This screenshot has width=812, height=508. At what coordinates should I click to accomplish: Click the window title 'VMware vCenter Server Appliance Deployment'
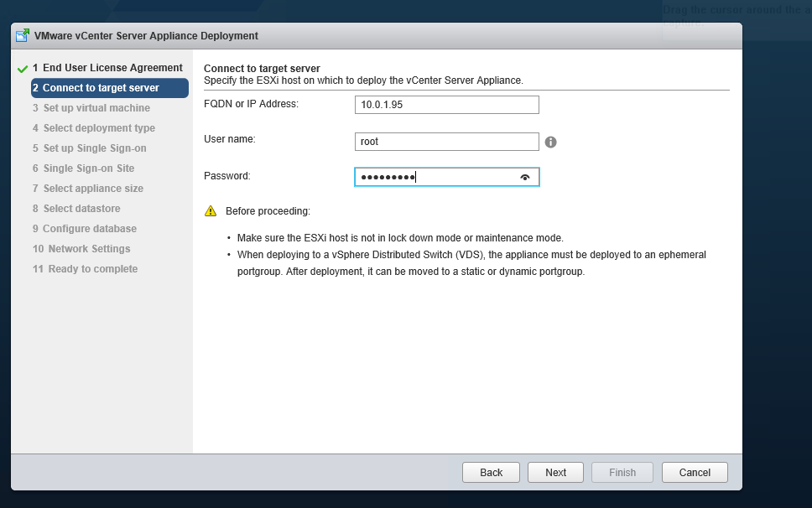click(146, 36)
